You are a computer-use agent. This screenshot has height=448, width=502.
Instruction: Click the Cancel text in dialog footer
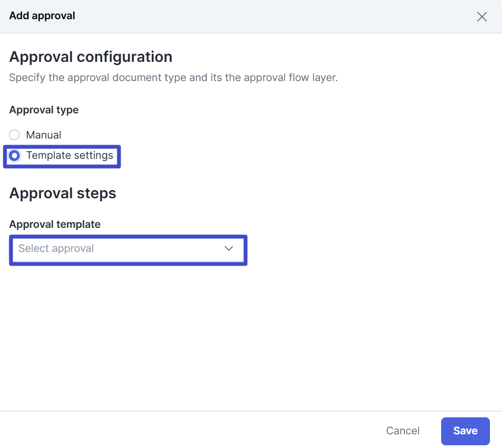click(x=403, y=430)
